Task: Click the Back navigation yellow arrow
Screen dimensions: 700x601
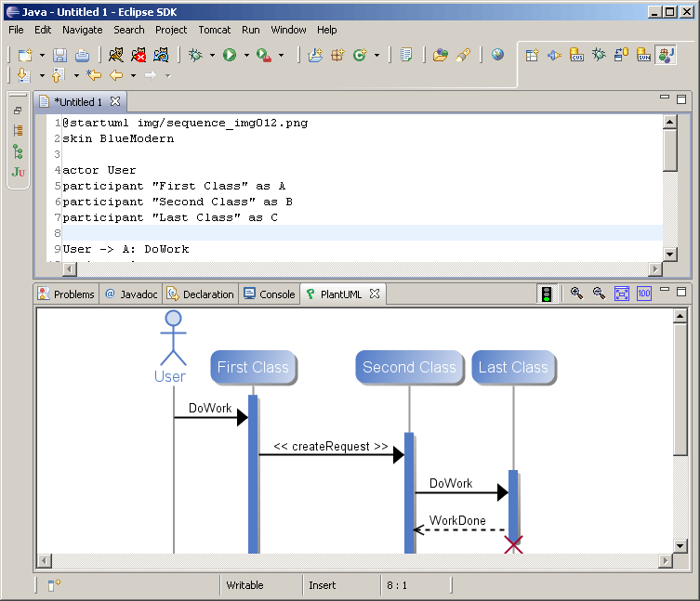Action: click(x=116, y=75)
